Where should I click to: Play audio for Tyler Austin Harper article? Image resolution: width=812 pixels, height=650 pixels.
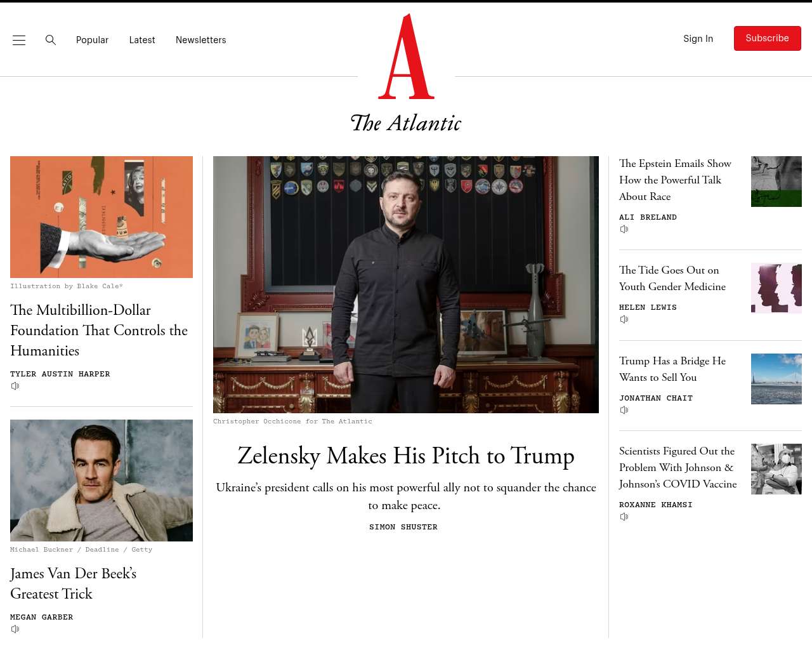(15, 386)
